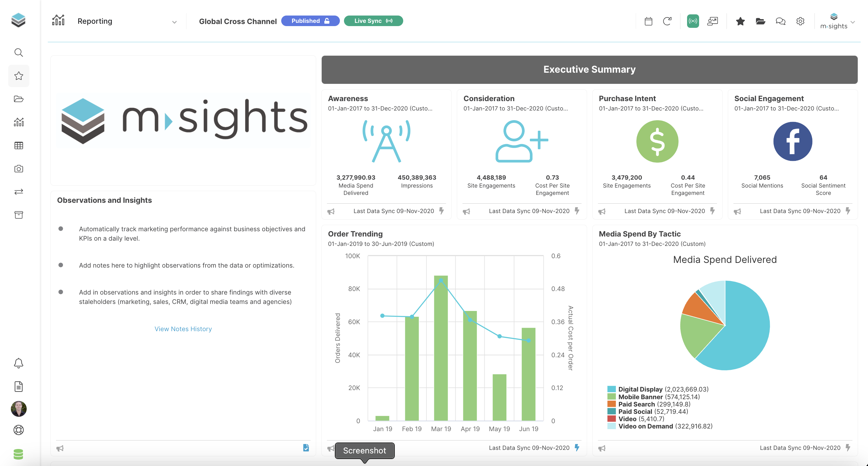The width and height of the screenshot is (868, 466).
Task: Click the calendar date picker icon
Action: pyautogui.click(x=648, y=21)
